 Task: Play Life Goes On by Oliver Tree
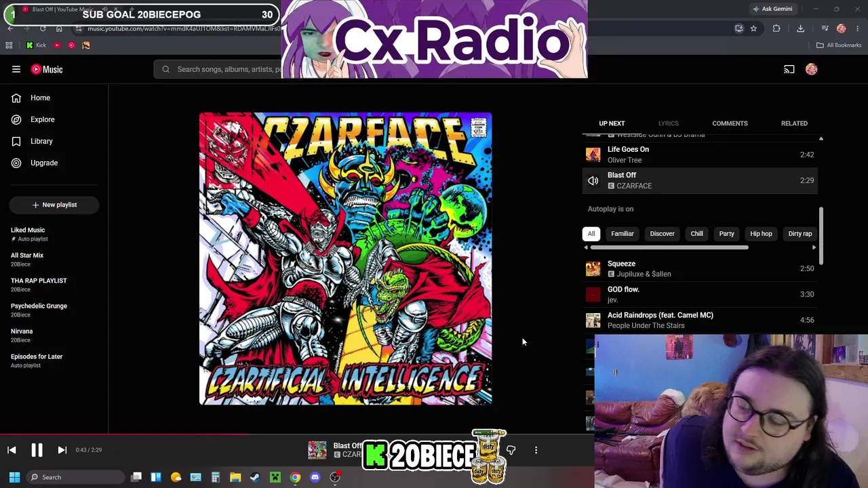[x=700, y=155]
